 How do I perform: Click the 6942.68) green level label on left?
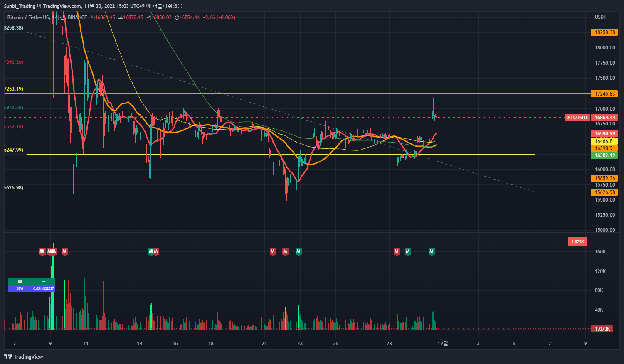14,108
